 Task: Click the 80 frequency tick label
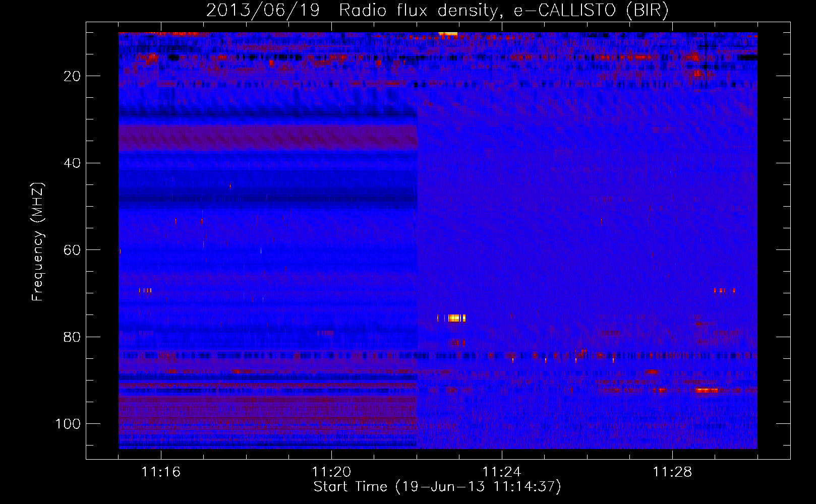point(73,337)
